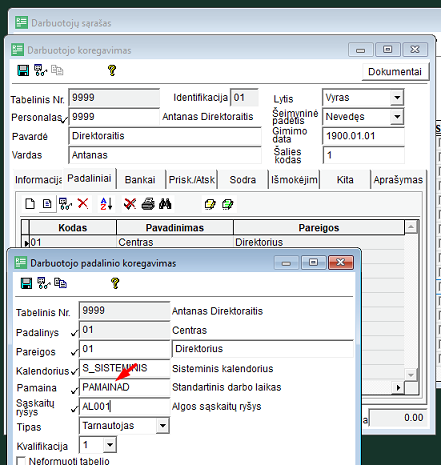441x465 pixels.
Task: Save with the floppy icon in Darbuotojo koregavimas
Action: tap(23, 70)
